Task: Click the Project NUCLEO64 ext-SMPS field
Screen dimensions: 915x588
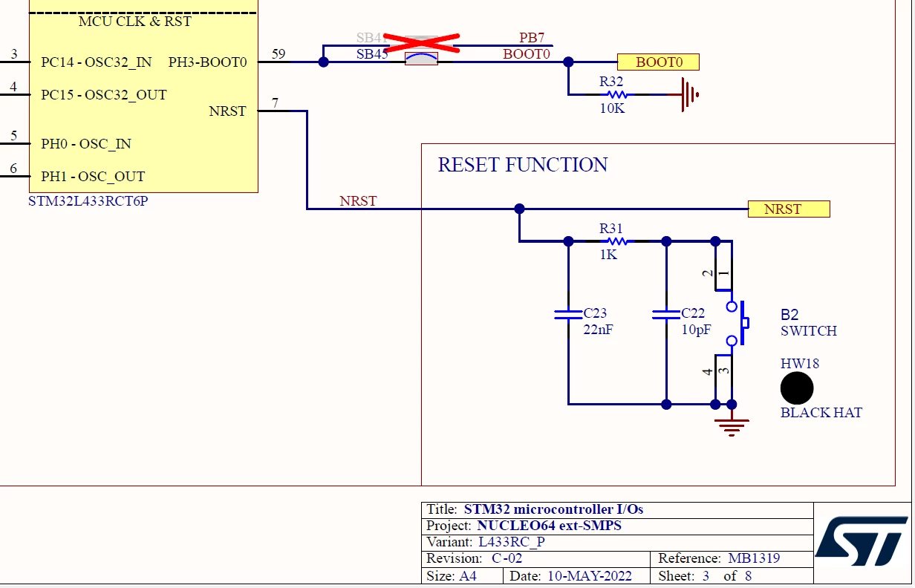Action: coord(618,526)
